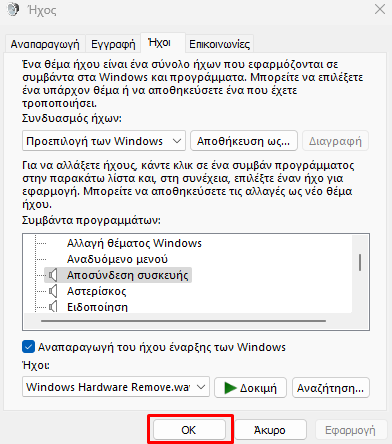Image resolution: width=392 pixels, height=444 pixels.
Task: Open the Συνδυασμός ήχων dropdown
Action: [x=104, y=141]
